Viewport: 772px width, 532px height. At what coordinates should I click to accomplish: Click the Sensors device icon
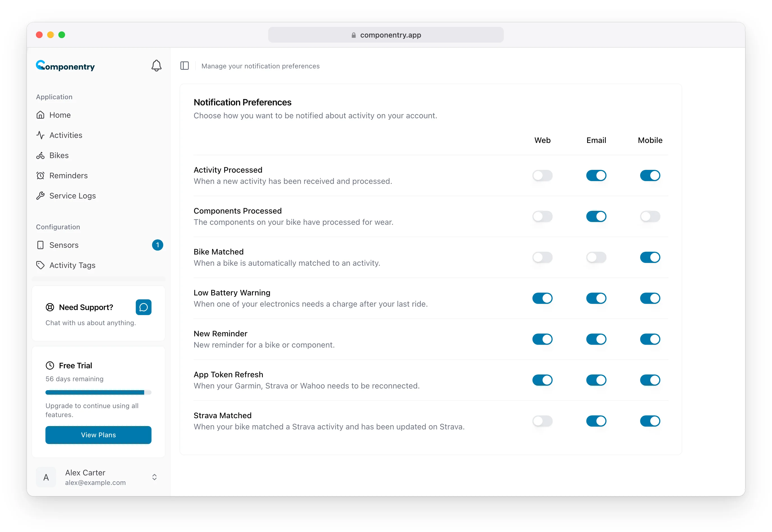40,245
